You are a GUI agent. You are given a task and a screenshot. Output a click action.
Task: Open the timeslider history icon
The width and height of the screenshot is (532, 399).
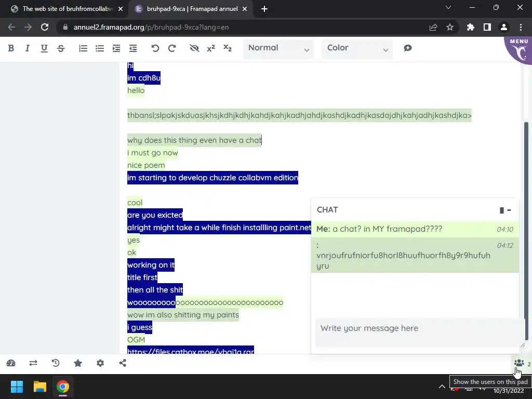(56, 363)
